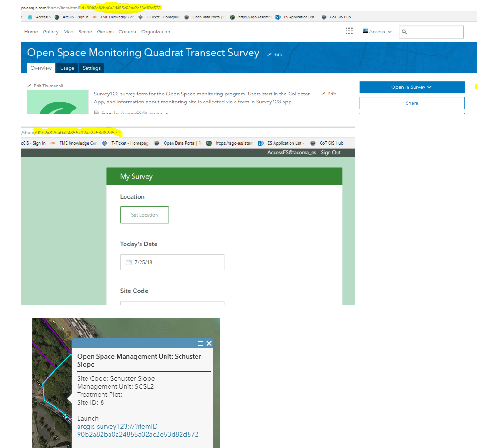The width and height of the screenshot is (487, 448).
Task: Open T-Ticket bookmark in survey window
Action: point(126,143)
